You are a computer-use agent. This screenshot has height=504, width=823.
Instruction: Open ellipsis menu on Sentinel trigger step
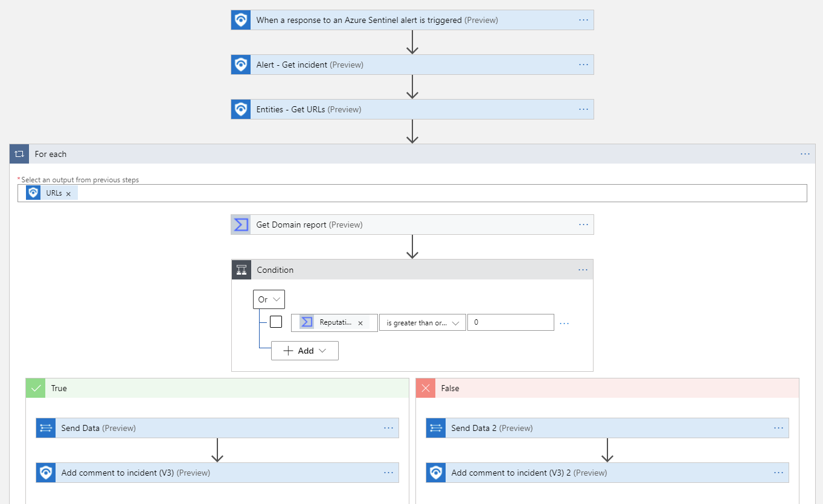[583, 20]
